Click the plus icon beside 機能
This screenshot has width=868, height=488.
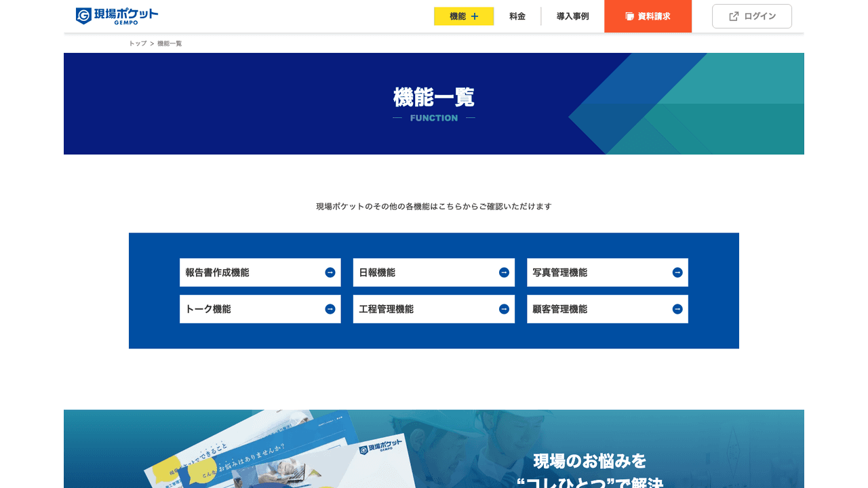click(475, 16)
